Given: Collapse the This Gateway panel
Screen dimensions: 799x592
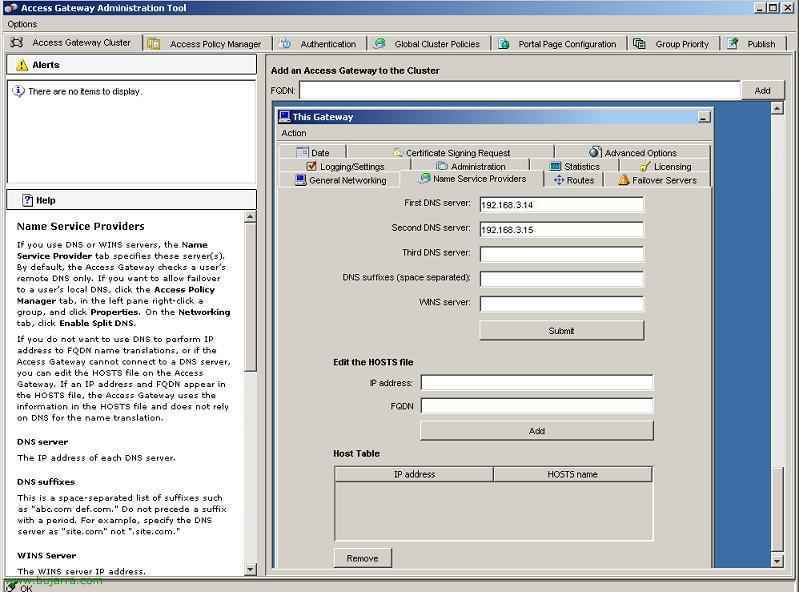Looking at the screenshot, I should click(x=704, y=117).
